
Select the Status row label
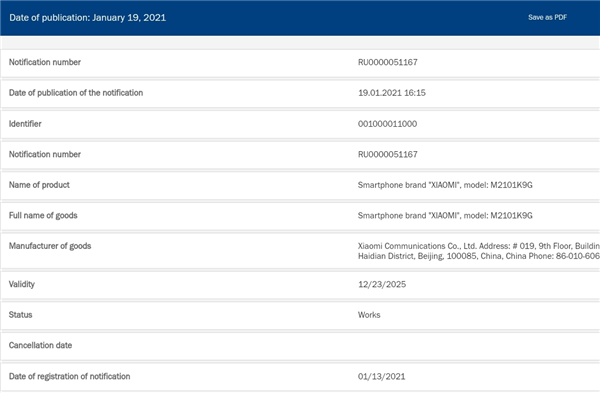click(x=21, y=315)
